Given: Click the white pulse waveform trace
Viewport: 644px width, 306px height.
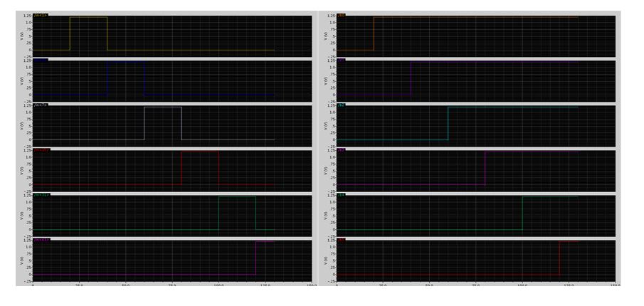Looking at the screenshot, I should click(x=163, y=107).
